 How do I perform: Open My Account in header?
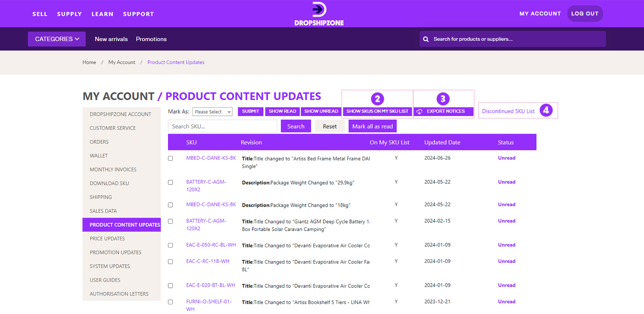pyautogui.click(x=540, y=14)
